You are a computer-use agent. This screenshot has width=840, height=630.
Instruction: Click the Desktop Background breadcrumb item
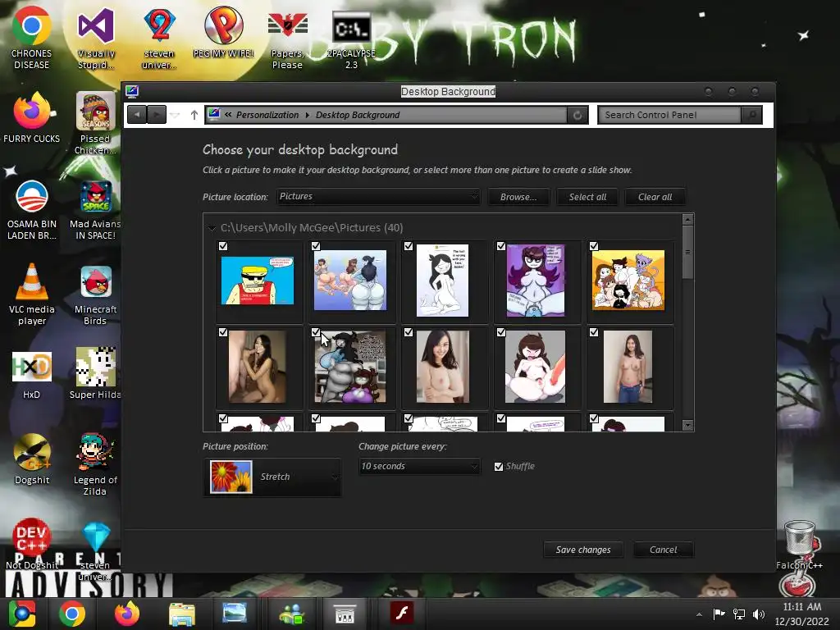pos(358,115)
